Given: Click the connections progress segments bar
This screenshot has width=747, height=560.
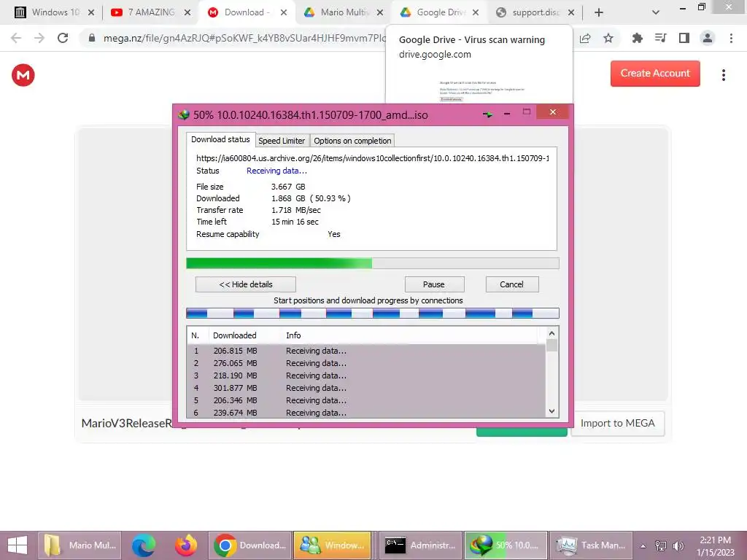Looking at the screenshot, I should coord(373,313).
